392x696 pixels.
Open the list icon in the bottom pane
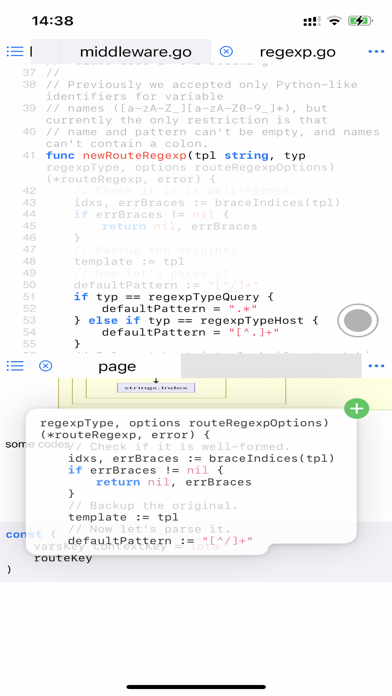pyautogui.click(x=15, y=366)
